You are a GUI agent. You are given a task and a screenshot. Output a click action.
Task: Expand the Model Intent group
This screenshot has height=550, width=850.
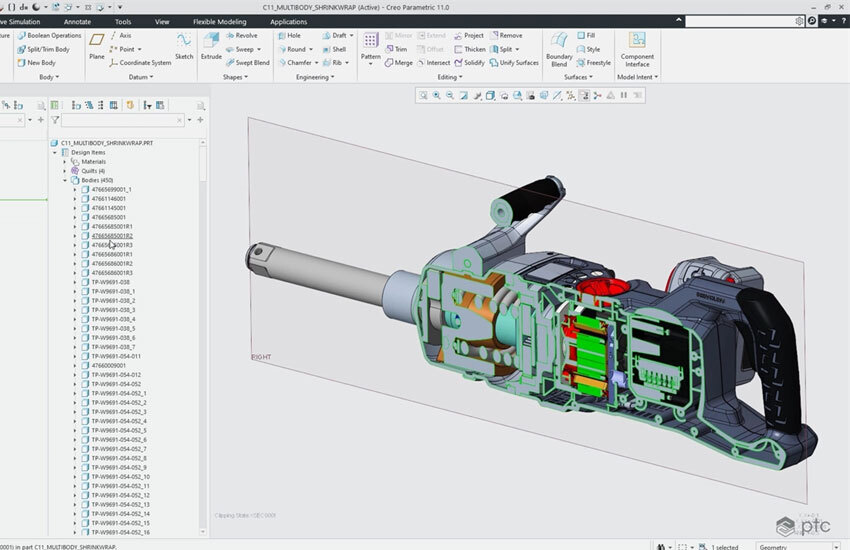pos(638,77)
